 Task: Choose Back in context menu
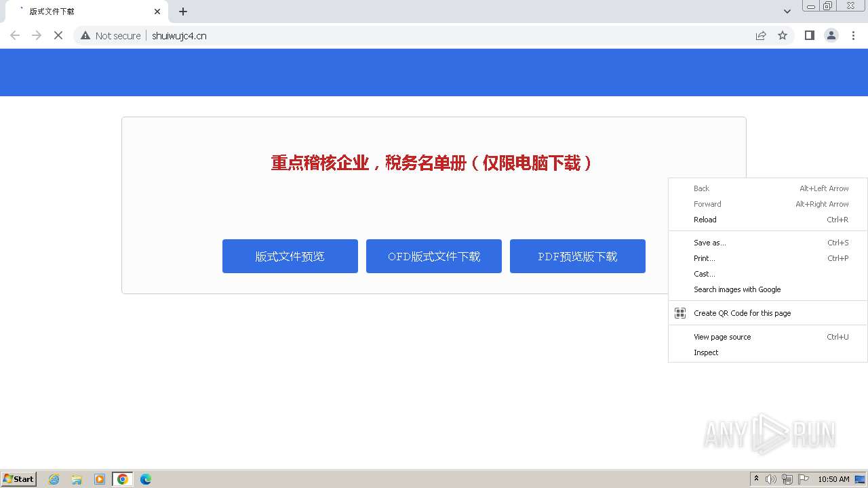point(768,188)
